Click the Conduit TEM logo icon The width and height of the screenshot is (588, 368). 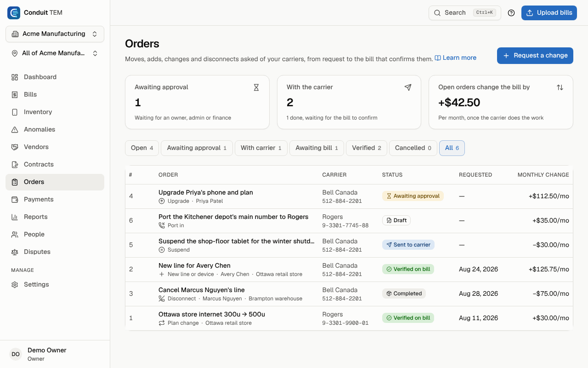coord(14,13)
